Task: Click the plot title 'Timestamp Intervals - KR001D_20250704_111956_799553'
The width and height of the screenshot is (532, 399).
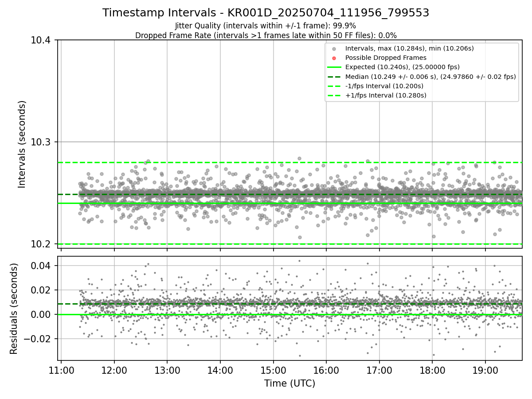Action: [266, 13]
